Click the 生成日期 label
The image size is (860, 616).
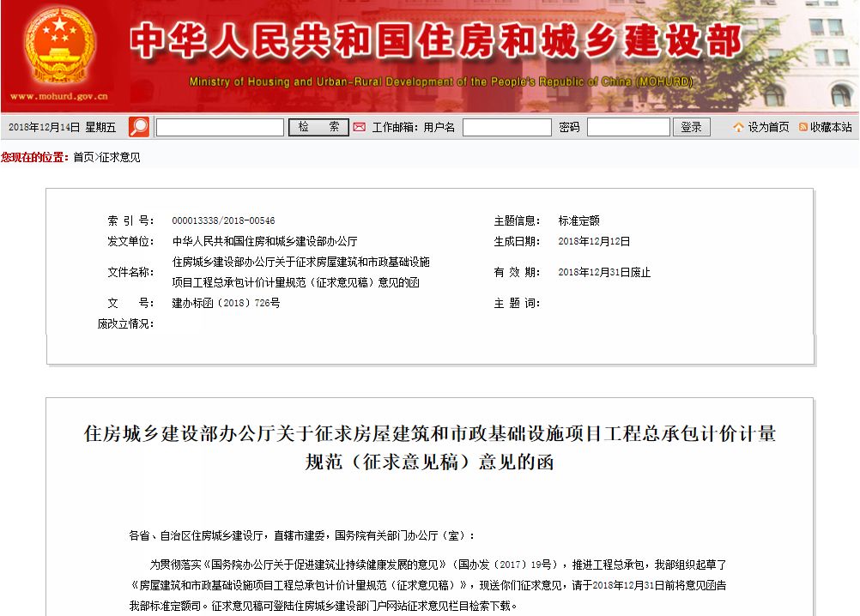coord(517,241)
